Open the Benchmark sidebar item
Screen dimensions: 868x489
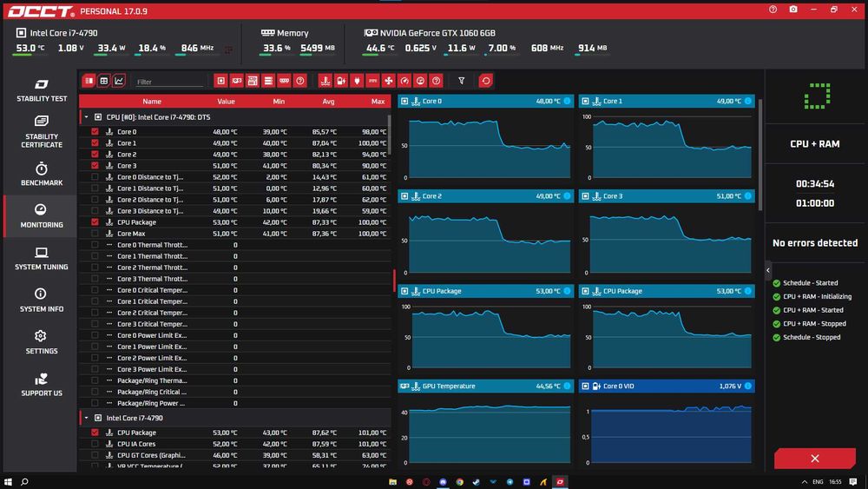click(42, 174)
